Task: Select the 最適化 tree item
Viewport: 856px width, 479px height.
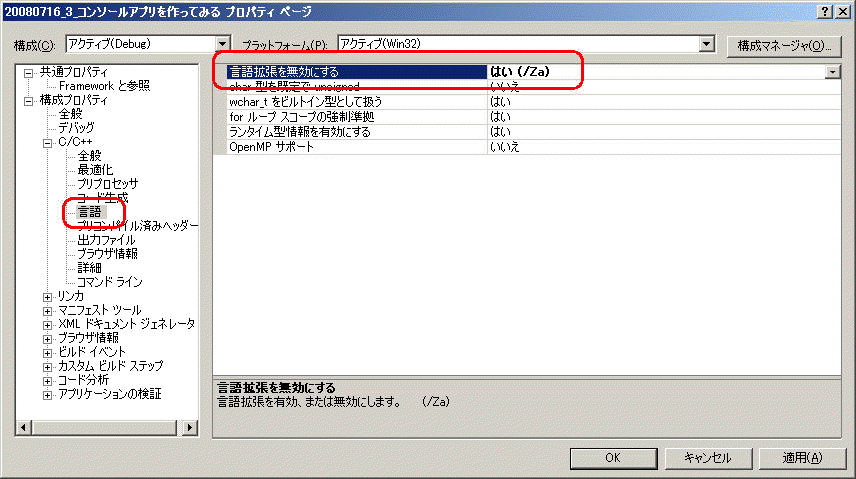Action: [x=95, y=170]
